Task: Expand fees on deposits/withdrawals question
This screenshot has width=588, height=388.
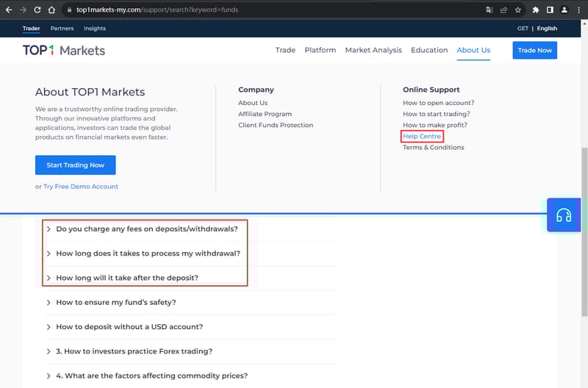Action: pos(146,229)
